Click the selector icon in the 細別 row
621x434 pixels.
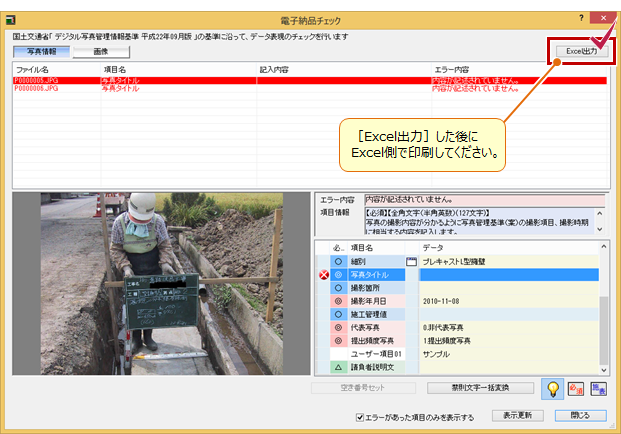[411, 261]
